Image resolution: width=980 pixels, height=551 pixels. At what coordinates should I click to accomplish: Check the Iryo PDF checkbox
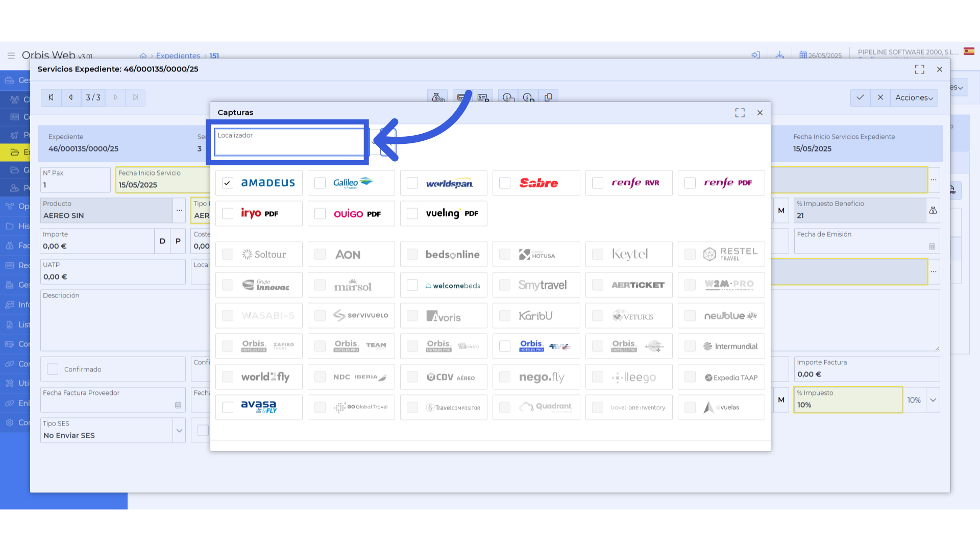(x=228, y=213)
